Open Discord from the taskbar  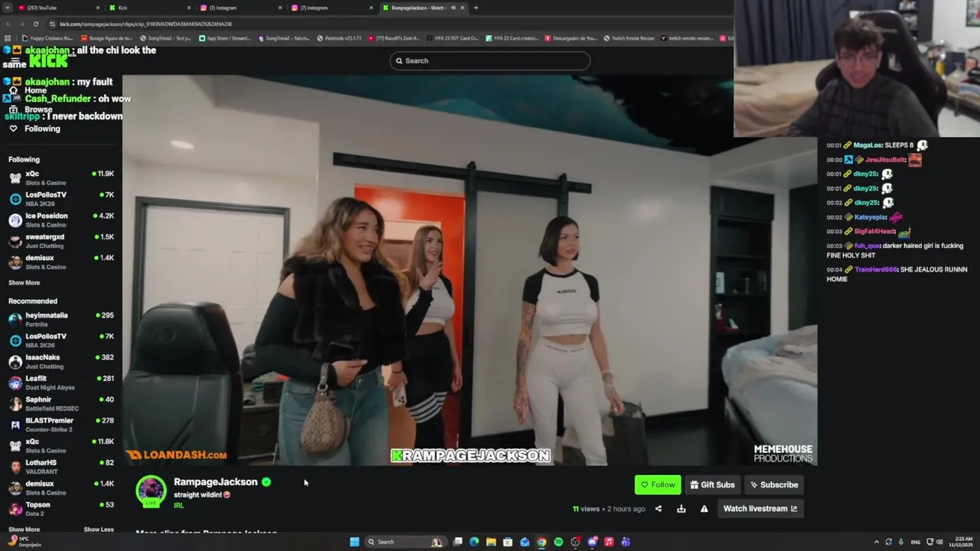click(x=592, y=542)
